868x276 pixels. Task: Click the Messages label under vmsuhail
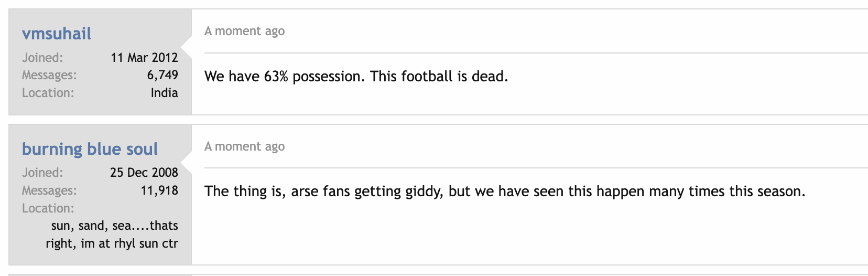[49, 75]
